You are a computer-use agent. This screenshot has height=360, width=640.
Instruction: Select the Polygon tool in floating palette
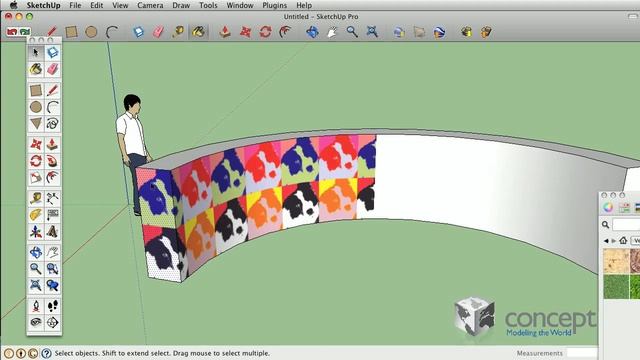point(36,123)
